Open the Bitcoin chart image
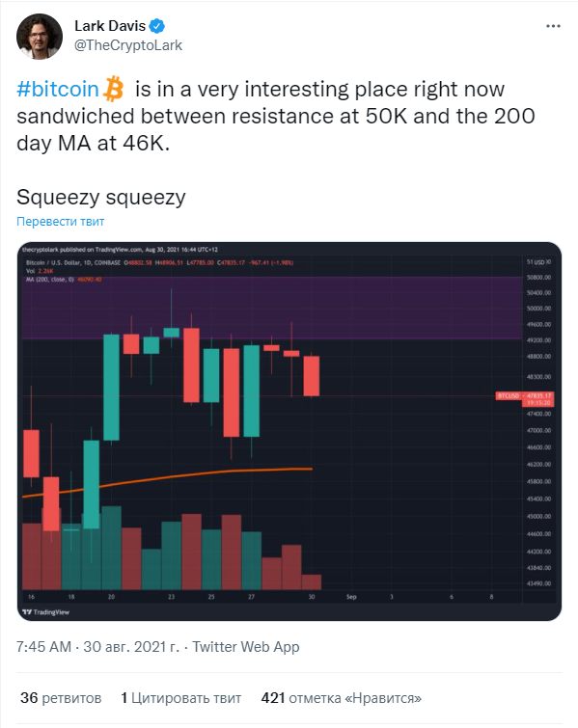578x728 pixels. coord(289,431)
